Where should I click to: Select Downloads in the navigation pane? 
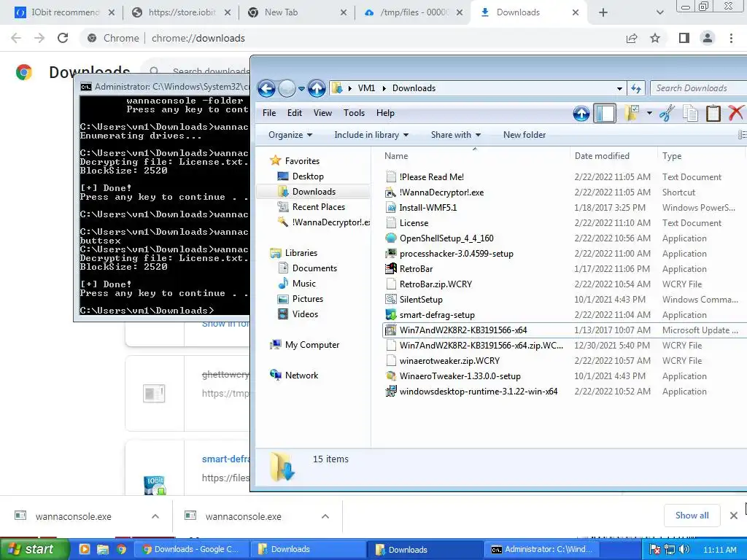[x=314, y=192]
